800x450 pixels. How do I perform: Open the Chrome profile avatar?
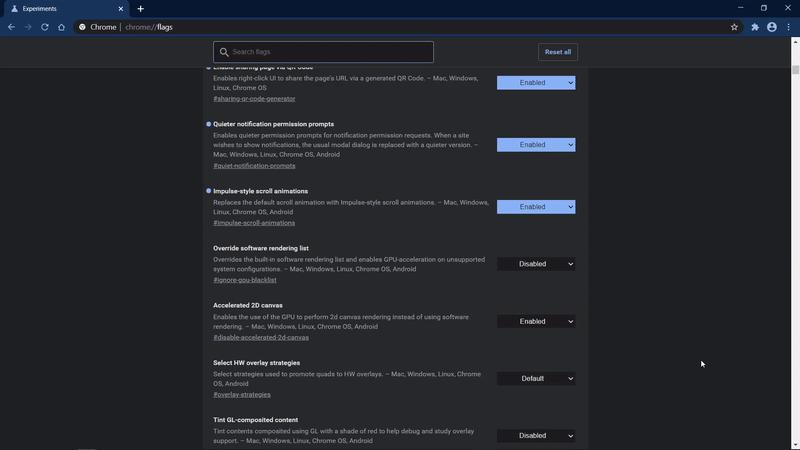[x=772, y=27]
